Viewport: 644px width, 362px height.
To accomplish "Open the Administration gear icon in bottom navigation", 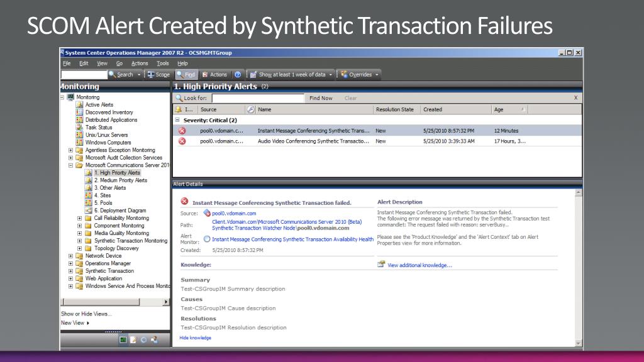I will [x=144, y=340].
